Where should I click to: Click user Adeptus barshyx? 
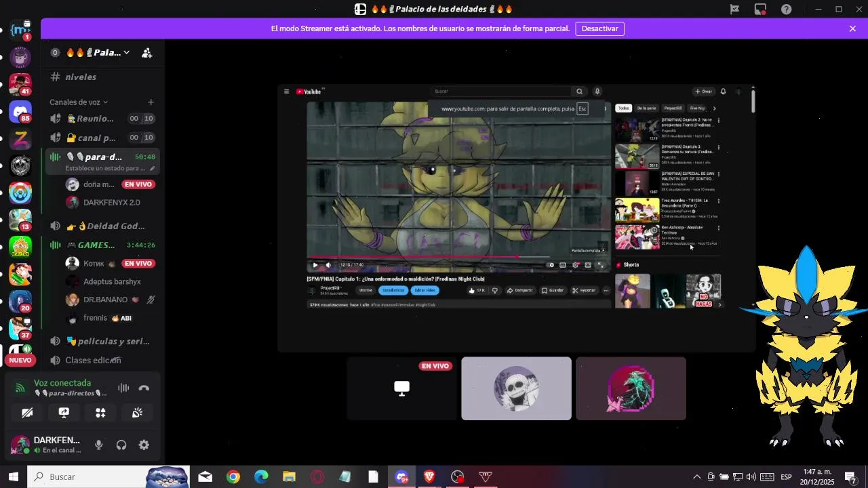(111, 282)
